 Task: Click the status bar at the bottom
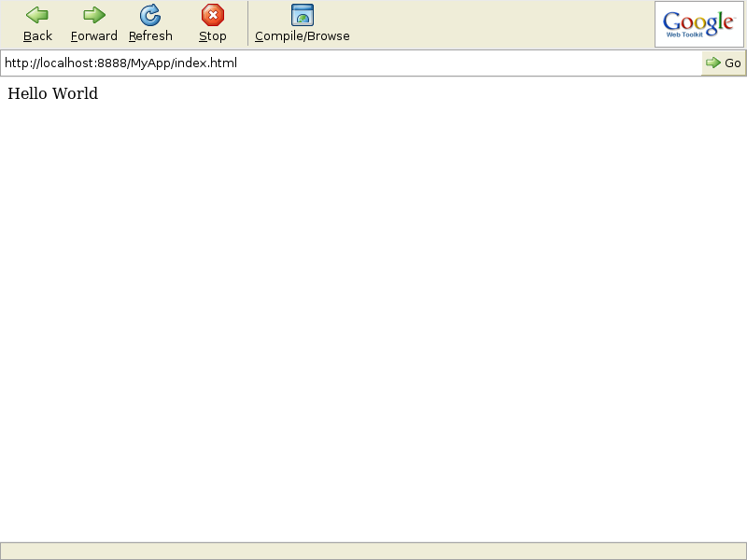(373, 551)
